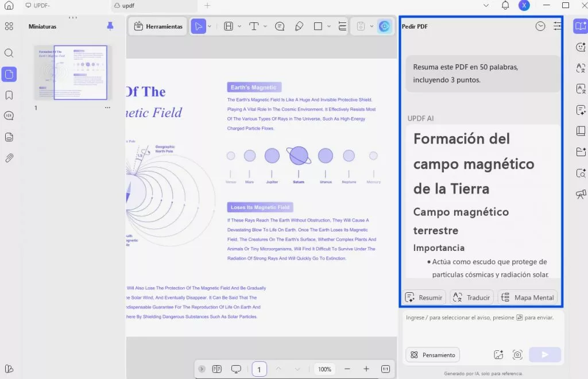588x379 pixels.
Task: Open a new tab with the plus button
Action: coord(207,5)
